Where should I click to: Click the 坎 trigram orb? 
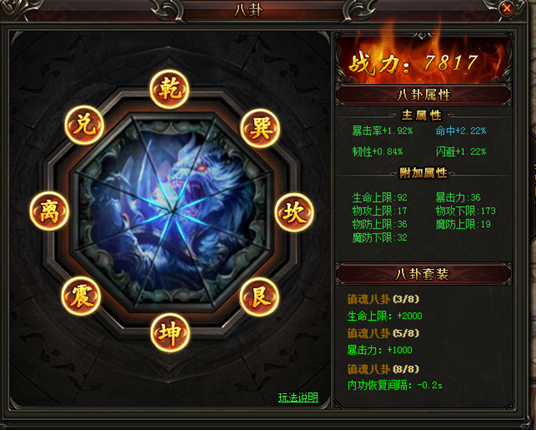click(294, 213)
